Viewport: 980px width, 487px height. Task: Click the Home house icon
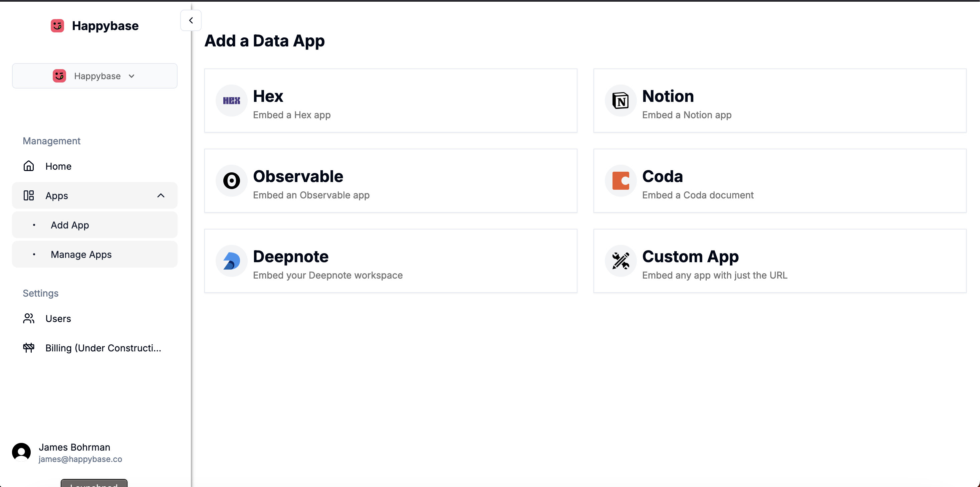[28, 166]
